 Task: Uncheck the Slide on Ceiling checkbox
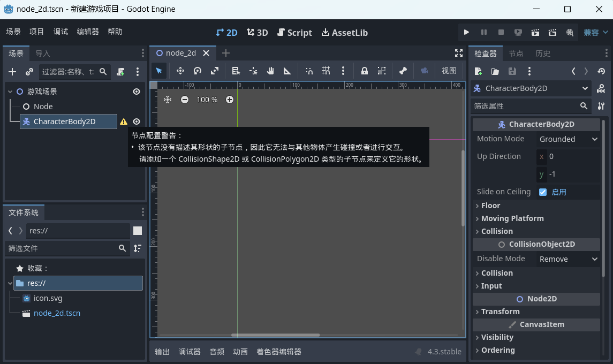coord(543,192)
